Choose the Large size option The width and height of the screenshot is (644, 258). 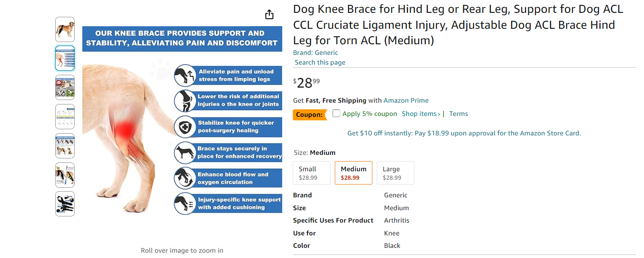click(395, 173)
